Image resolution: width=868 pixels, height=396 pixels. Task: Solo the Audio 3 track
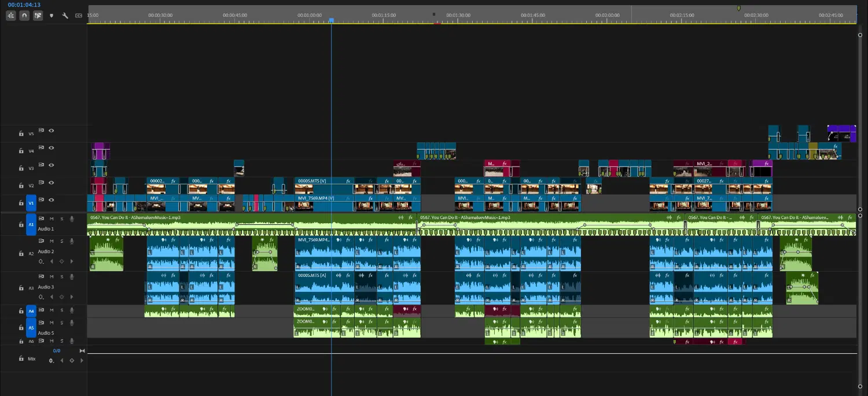[x=61, y=276]
